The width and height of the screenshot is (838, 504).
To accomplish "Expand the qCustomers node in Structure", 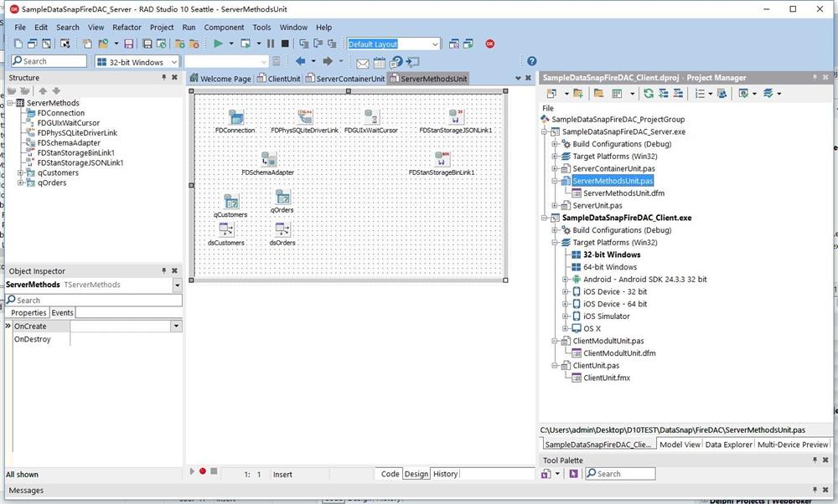I will click(20, 172).
